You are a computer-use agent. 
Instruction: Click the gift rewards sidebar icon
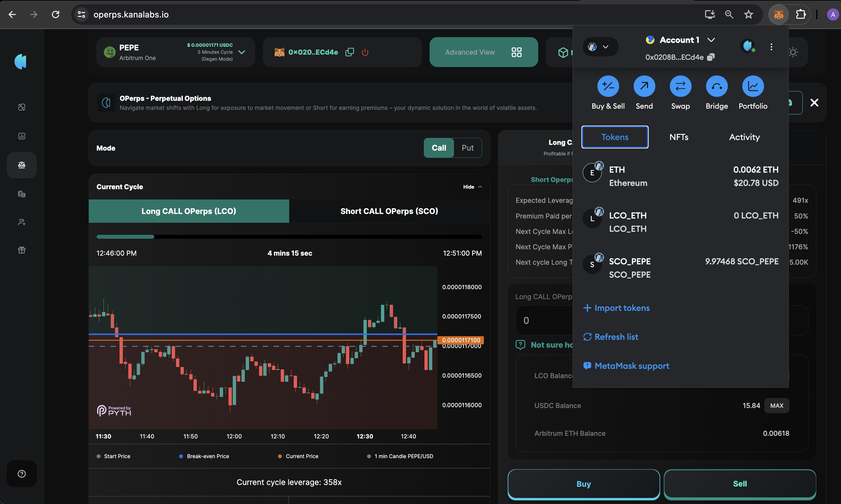click(22, 250)
